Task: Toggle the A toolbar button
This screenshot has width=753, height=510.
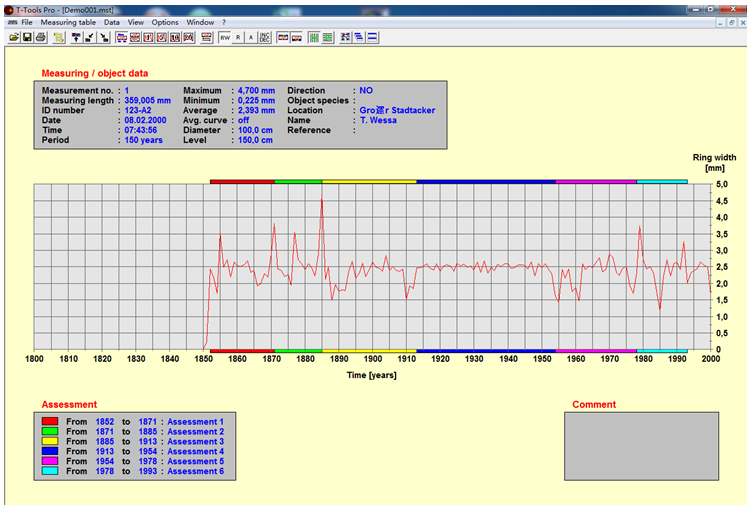Action: (251, 37)
